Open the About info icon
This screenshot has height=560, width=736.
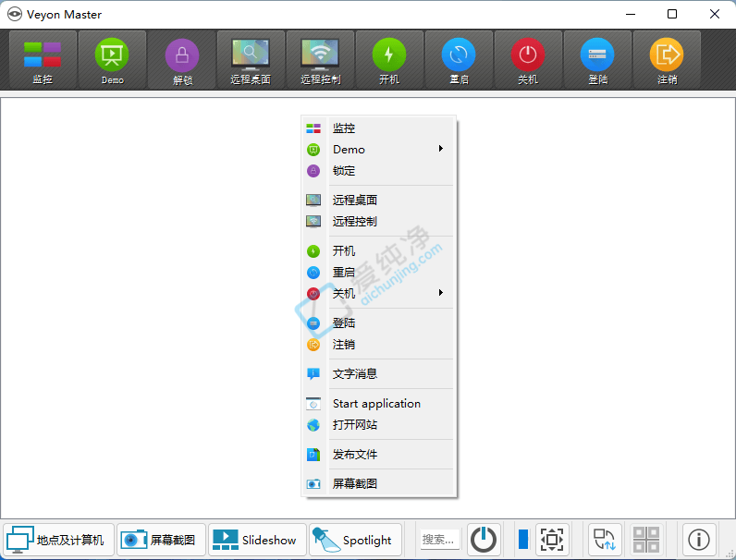point(699,540)
